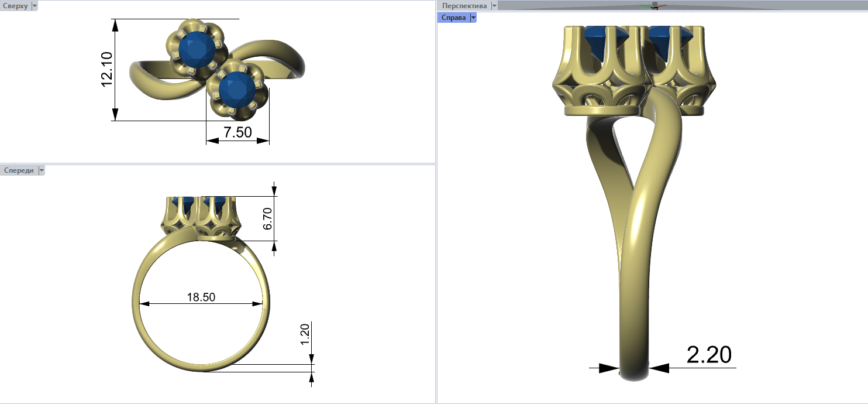Select the 2.20 shank width dimension
Image resolution: width=868 pixels, height=404 pixels.
tap(709, 355)
